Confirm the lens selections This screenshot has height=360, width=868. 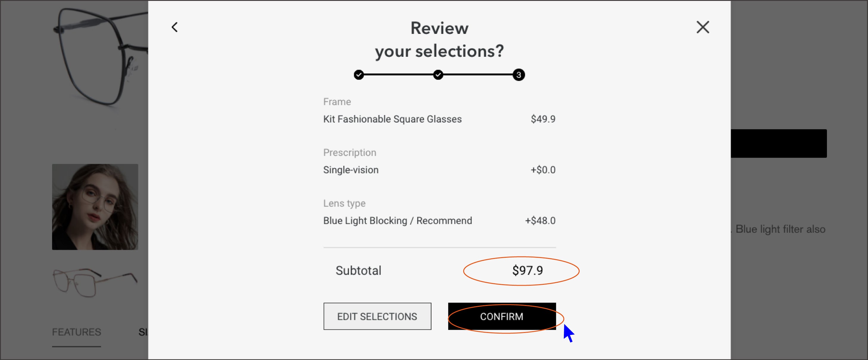tap(502, 316)
